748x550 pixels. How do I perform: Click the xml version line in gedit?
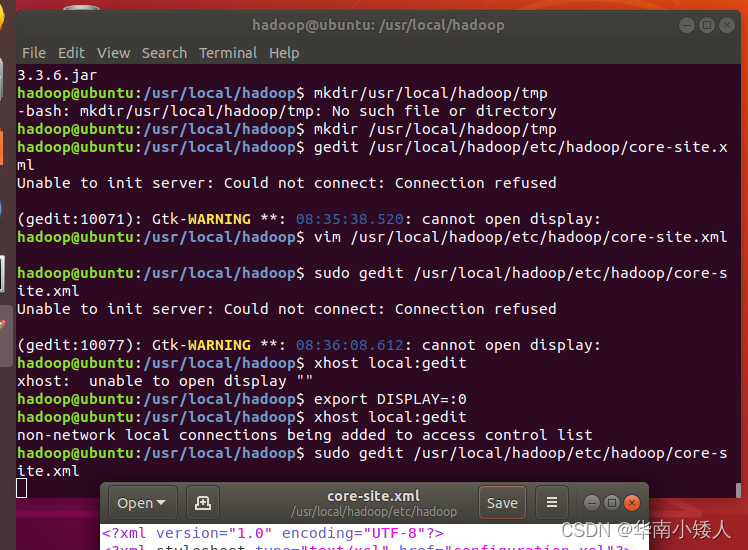272,533
